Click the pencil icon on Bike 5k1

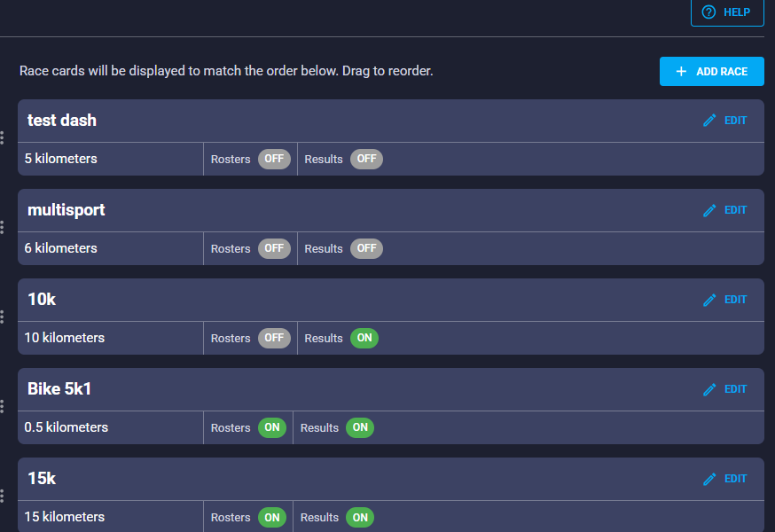click(x=709, y=389)
